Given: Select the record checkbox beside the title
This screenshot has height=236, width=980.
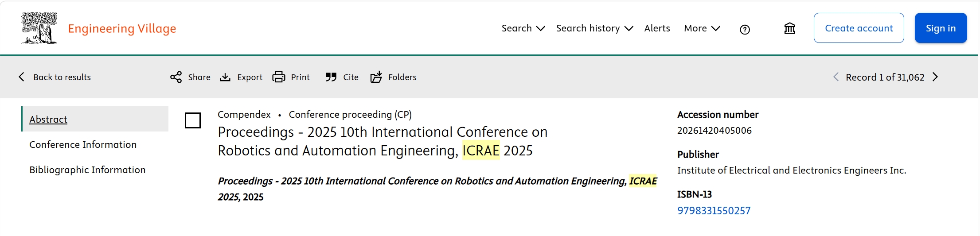Looking at the screenshot, I should point(193,120).
